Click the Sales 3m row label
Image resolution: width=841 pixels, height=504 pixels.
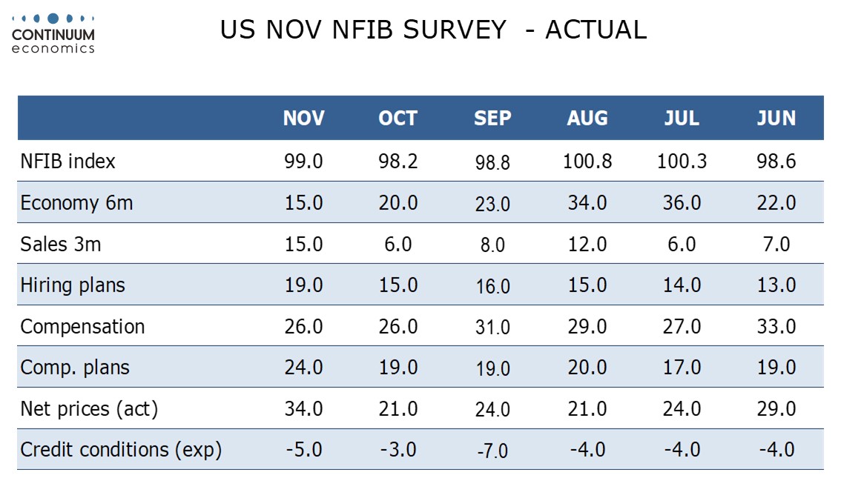click(61, 245)
